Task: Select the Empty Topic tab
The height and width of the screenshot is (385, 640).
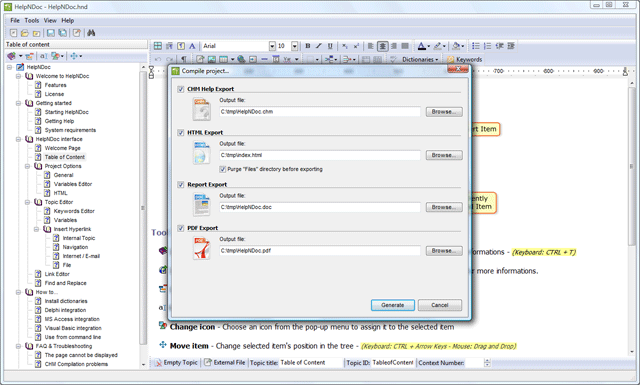Action: pyautogui.click(x=176, y=363)
